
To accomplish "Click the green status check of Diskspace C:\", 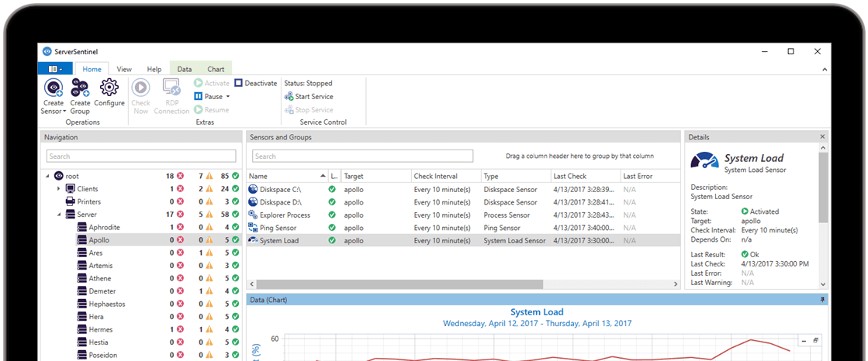I will (x=332, y=189).
